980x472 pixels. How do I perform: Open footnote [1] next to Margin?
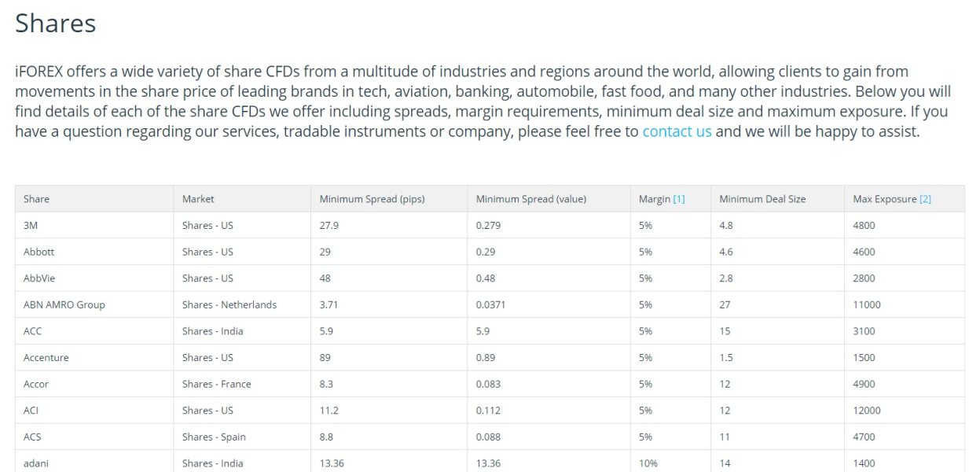pyautogui.click(x=679, y=199)
